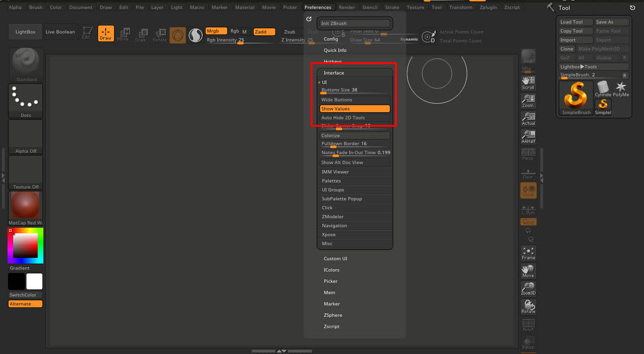The image size is (644, 354).
Task: Expand the Palettes sub-section
Action: (x=331, y=181)
